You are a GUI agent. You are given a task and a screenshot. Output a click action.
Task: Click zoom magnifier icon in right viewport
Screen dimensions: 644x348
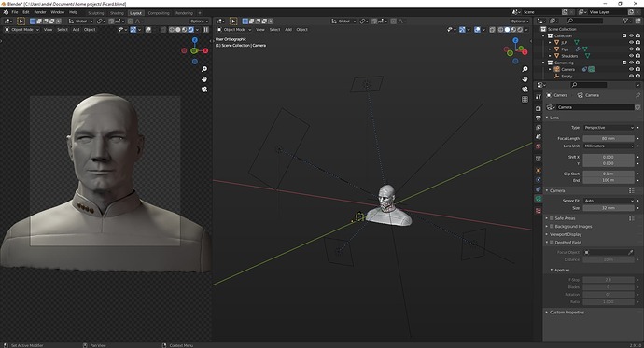[x=525, y=69]
